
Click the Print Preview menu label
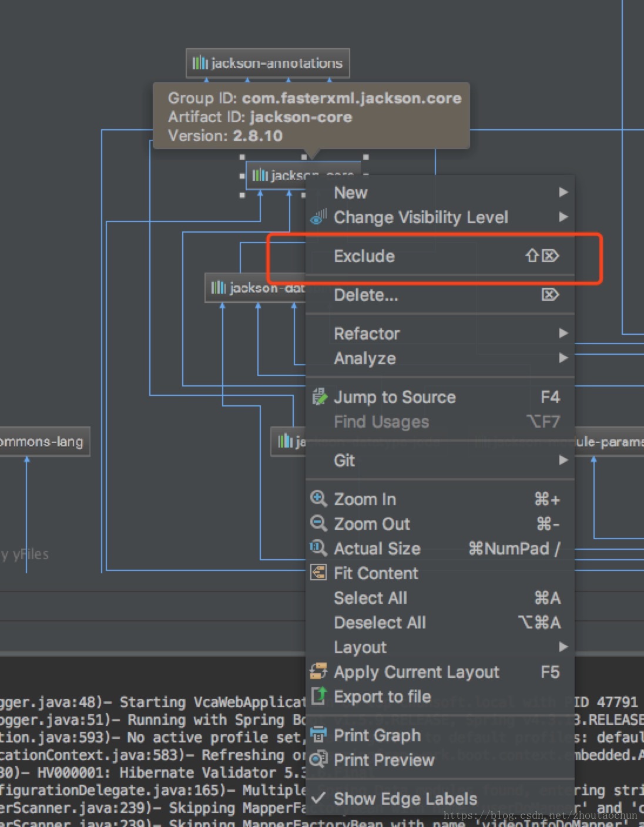(x=384, y=760)
